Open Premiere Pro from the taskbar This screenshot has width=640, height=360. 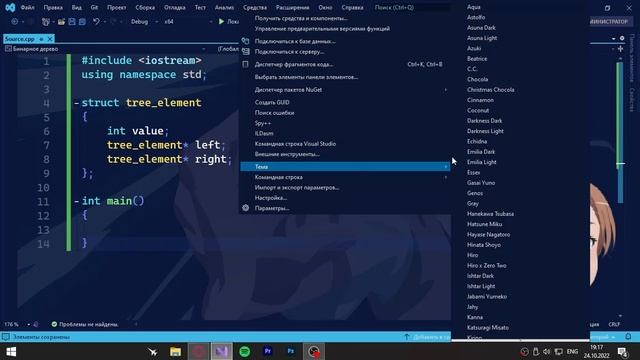268,351
